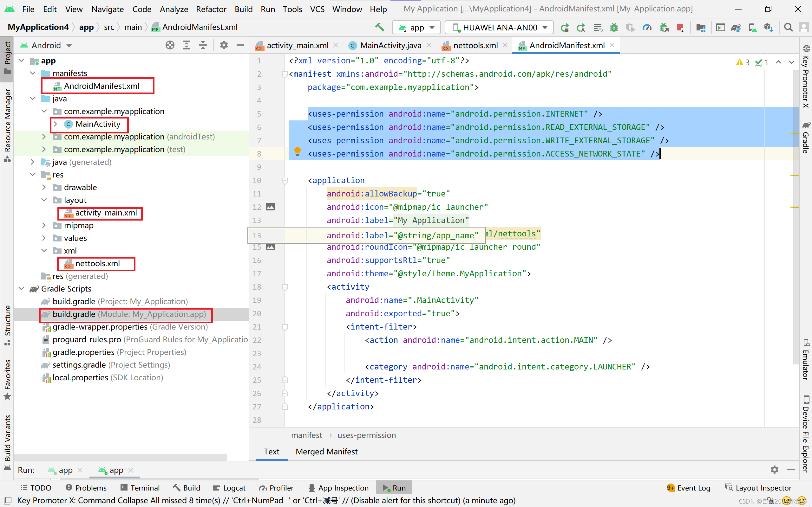Click the Search Everywhere magnifier icon
Viewport: 812px width, 507px height.
pos(788,28)
